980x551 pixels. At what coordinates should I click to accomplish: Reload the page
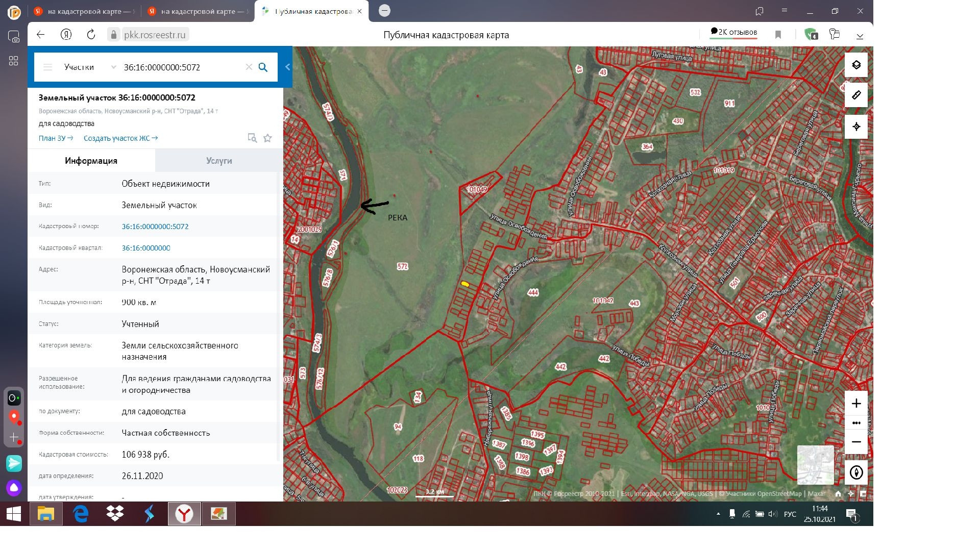tap(91, 35)
